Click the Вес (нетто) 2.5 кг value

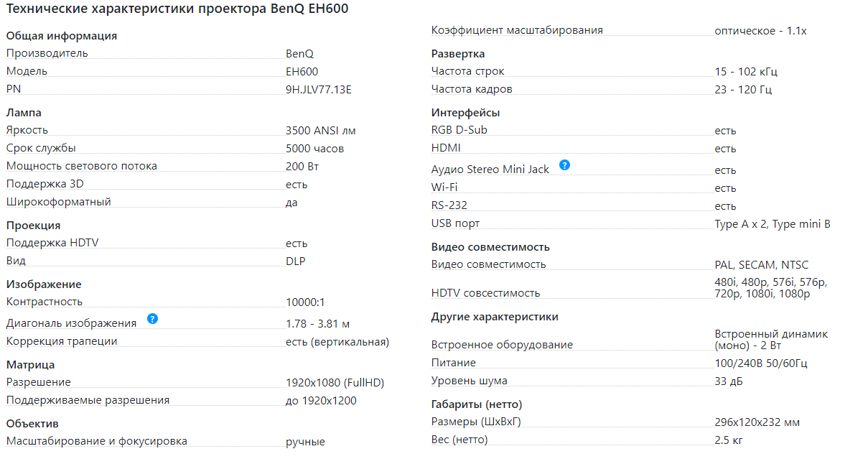pyautogui.click(x=729, y=440)
